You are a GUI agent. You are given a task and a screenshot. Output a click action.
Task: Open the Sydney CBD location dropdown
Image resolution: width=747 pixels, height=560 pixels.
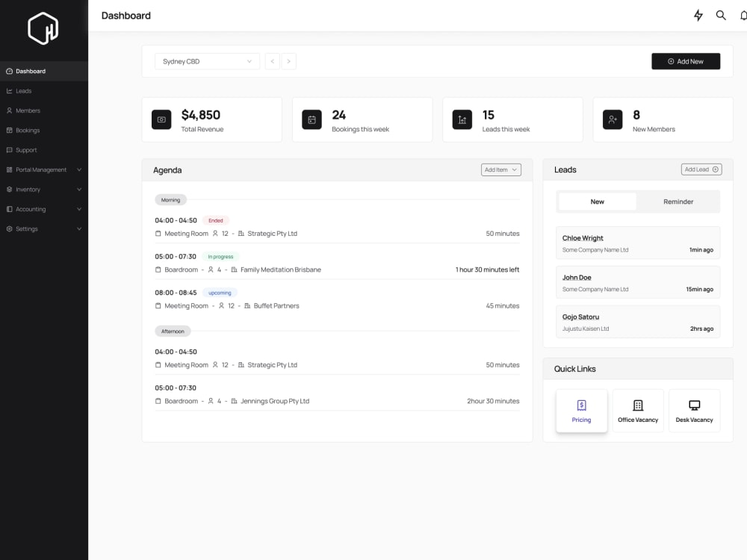coord(207,61)
